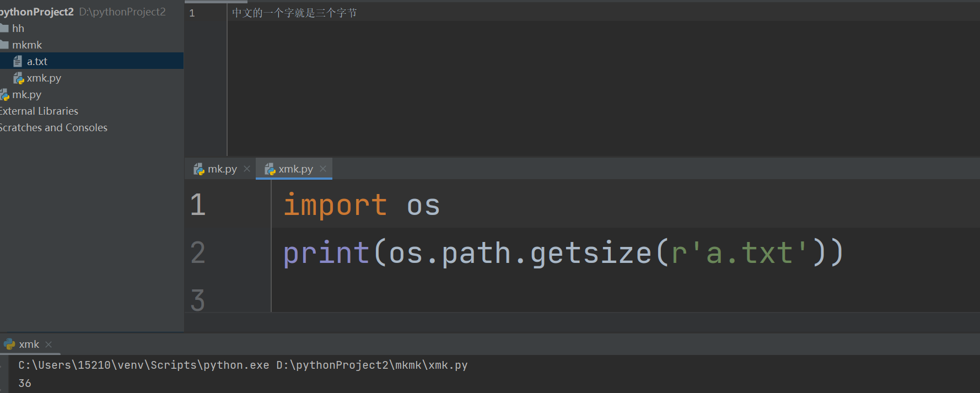Viewport: 980px width, 393px height.
Task: Select External Libraries in project tree
Action: (x=39, y=111)
